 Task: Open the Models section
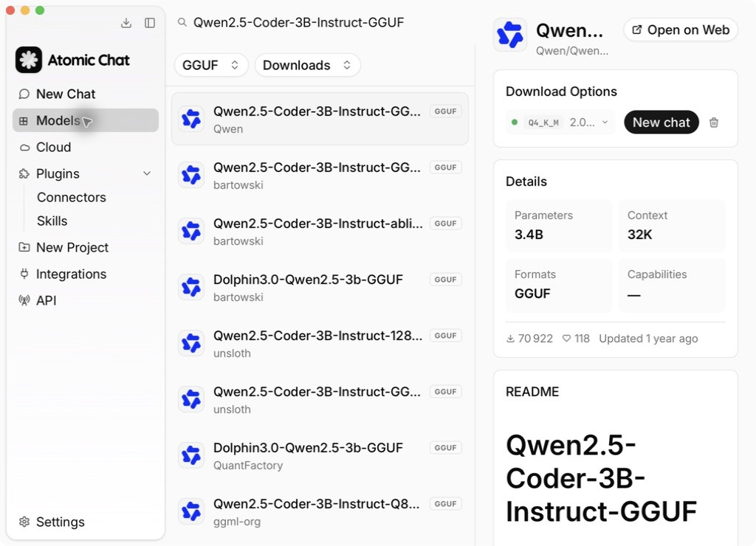86,120
